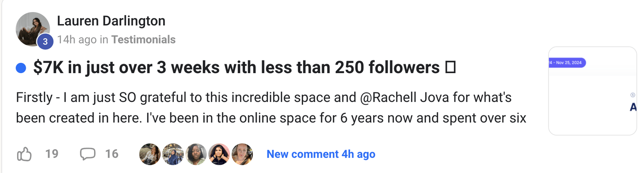Open the Testimonials category

tap(143, 40)
